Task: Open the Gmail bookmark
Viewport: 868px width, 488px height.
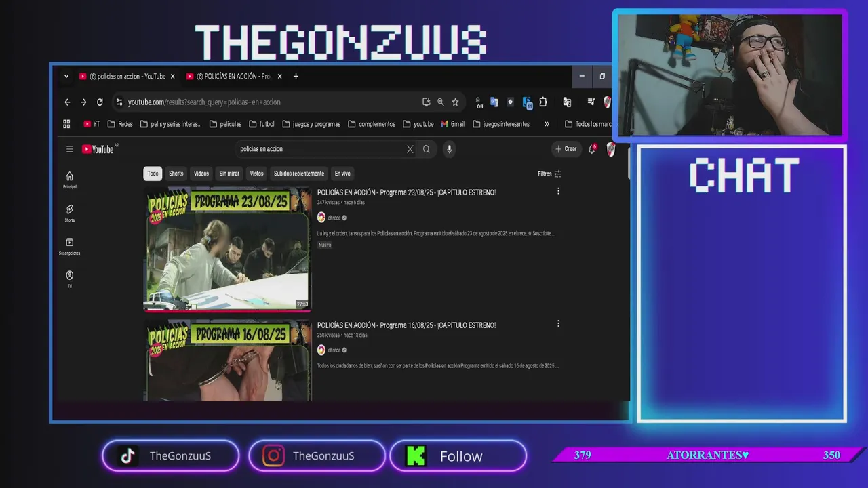Action: pyautogui.click(x=453, y=124)
